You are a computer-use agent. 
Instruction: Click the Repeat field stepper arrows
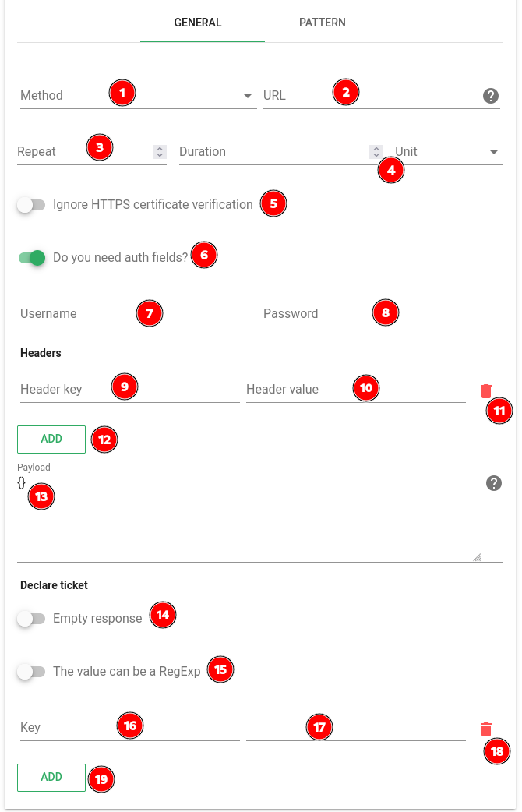(160, 152)
